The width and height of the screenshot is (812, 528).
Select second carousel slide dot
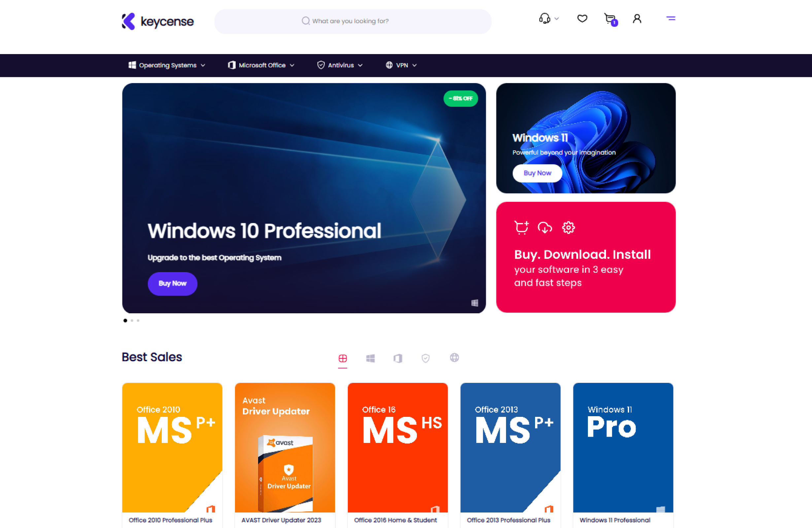132,321
